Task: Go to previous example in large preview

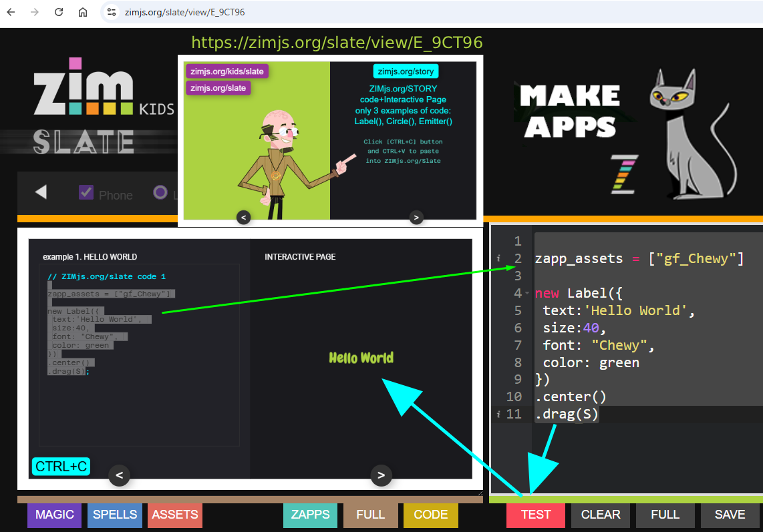Action: [x=119, y=475]
